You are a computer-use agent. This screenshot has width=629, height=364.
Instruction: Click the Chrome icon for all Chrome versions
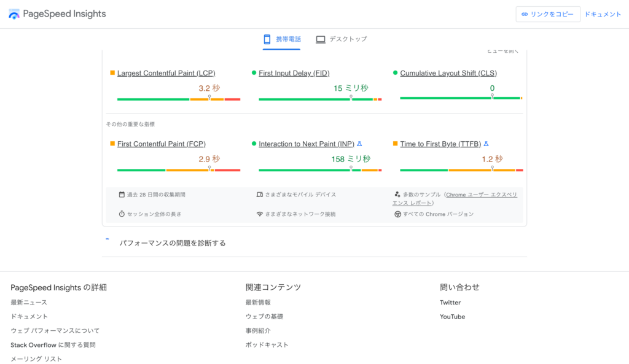[397, 214]
